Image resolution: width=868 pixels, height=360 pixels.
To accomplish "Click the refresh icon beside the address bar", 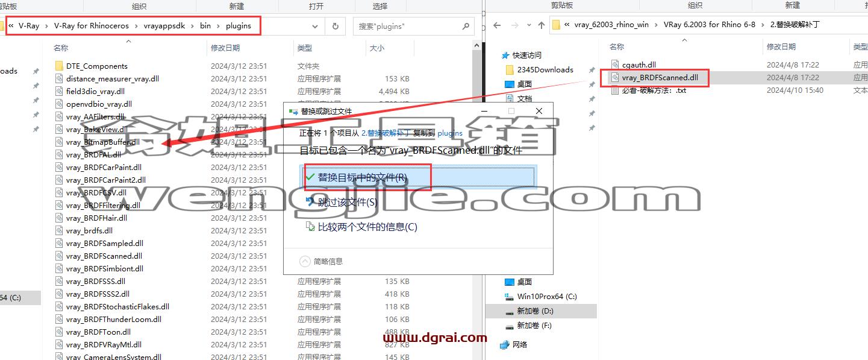I will [x=335, y=26].
